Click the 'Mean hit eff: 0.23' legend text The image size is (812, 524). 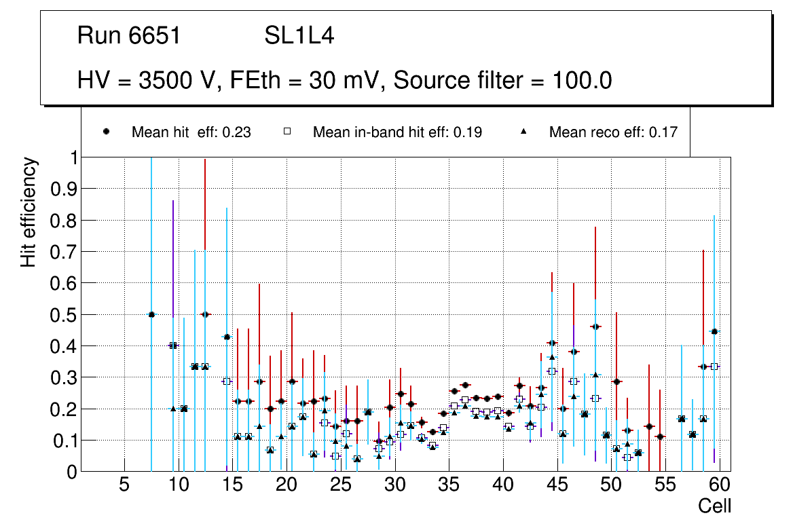191,132
